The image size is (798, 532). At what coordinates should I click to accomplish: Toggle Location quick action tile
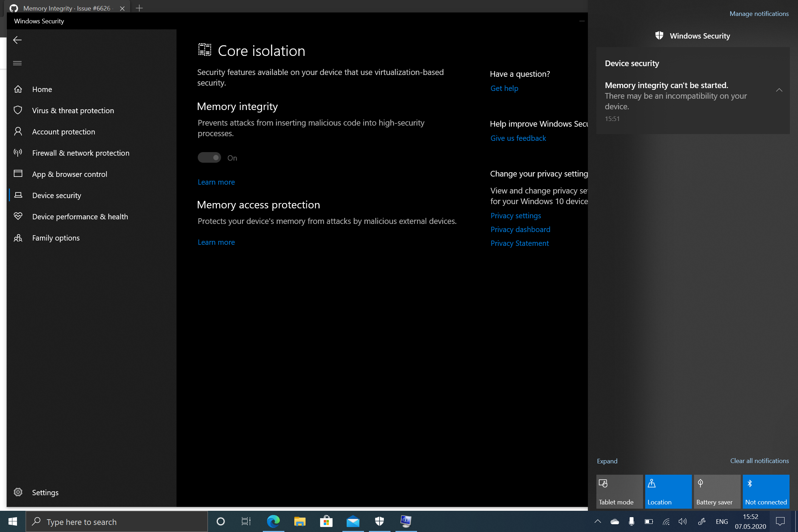[x=668, y=491]
